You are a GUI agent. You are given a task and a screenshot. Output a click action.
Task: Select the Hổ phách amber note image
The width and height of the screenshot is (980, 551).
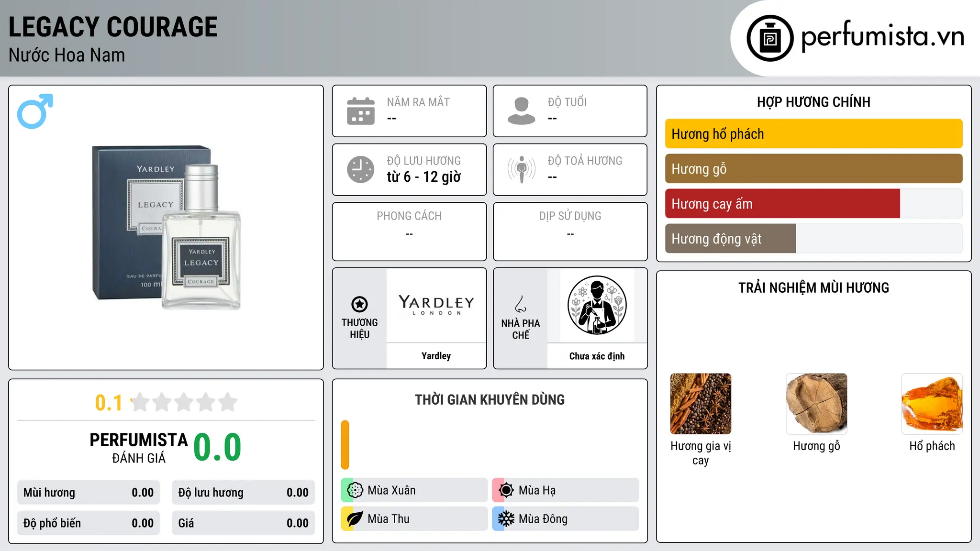(x=932, y=404)
